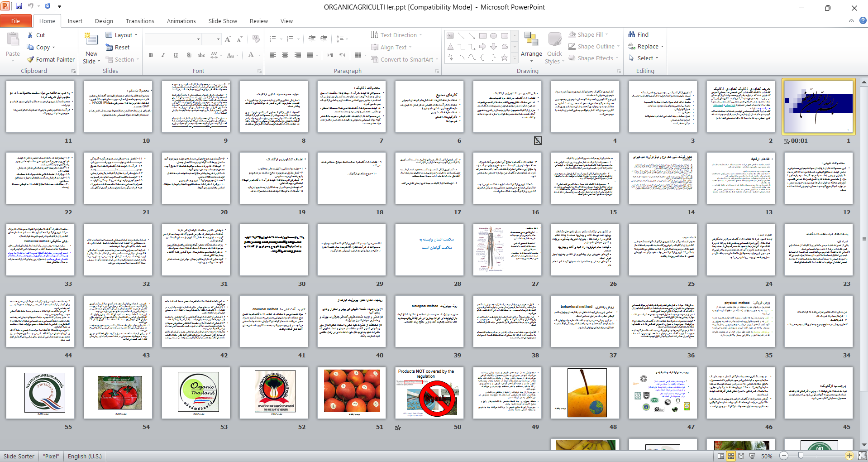
Task: Select the rectangle shape in gallery
Action: [x=483, y=36]
